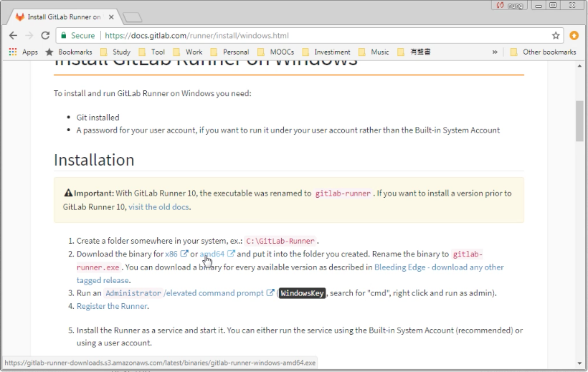Go back with the browser back arrow

click(13, 36)
